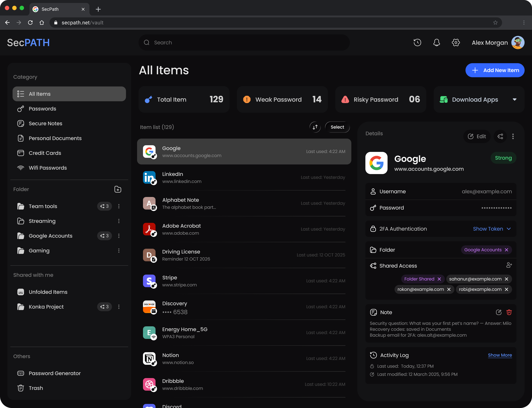Screen dimensions: 532x408
Task: Click the add new folder icon
Action: click(x=118, y=189)
